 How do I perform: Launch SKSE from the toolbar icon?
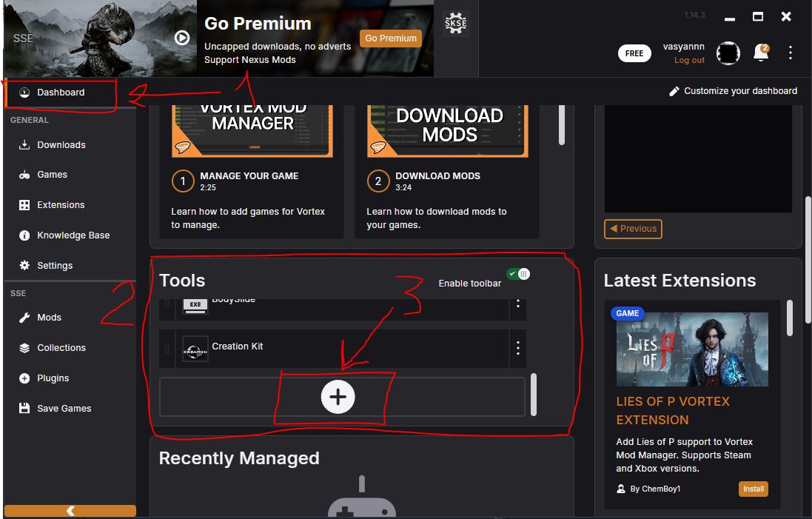(x=456, y=23)
